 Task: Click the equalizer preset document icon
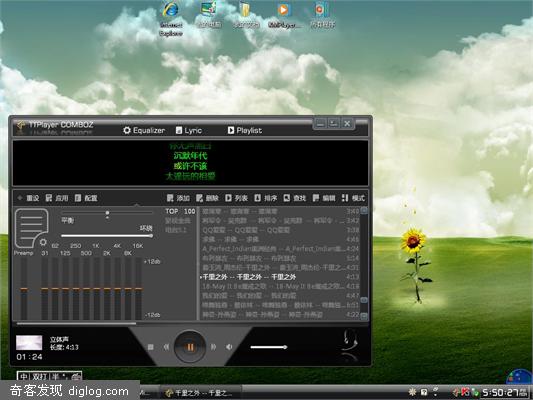point(31,228)
